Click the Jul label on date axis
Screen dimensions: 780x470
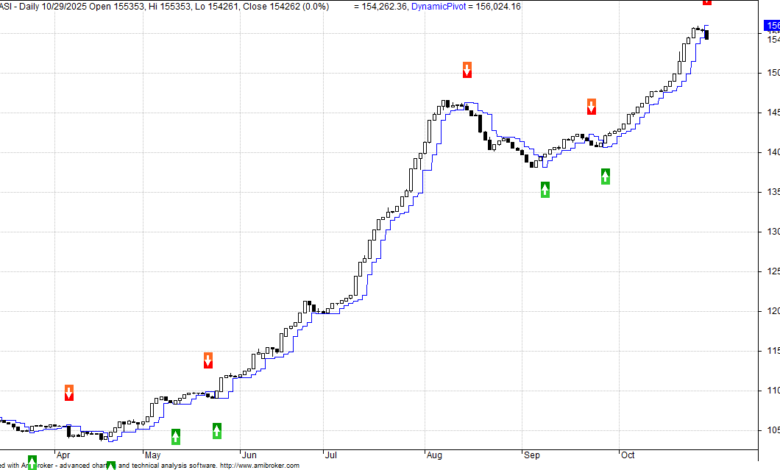[329, 454]
